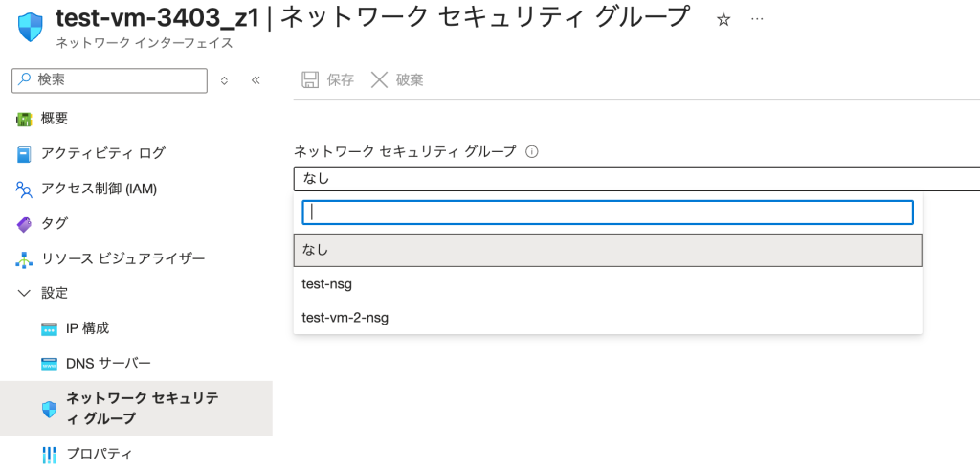
Task: Open タグ in the sidebar
Action: [54, 223]
